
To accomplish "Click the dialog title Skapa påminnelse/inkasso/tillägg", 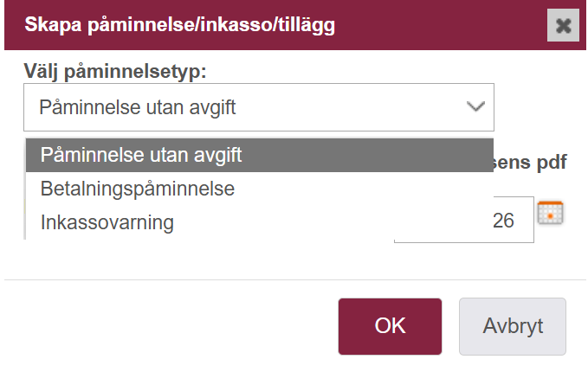I will coord(179,25).
